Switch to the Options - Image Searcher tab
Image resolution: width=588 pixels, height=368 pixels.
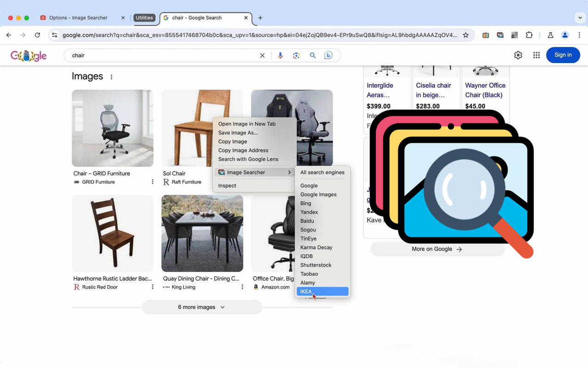[78, 17]
